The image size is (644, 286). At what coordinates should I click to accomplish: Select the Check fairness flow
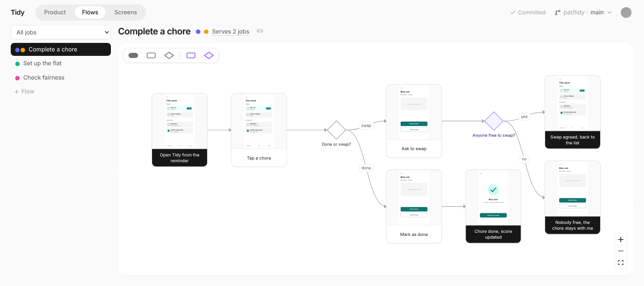pyautogui.click(x=61, y=78)
